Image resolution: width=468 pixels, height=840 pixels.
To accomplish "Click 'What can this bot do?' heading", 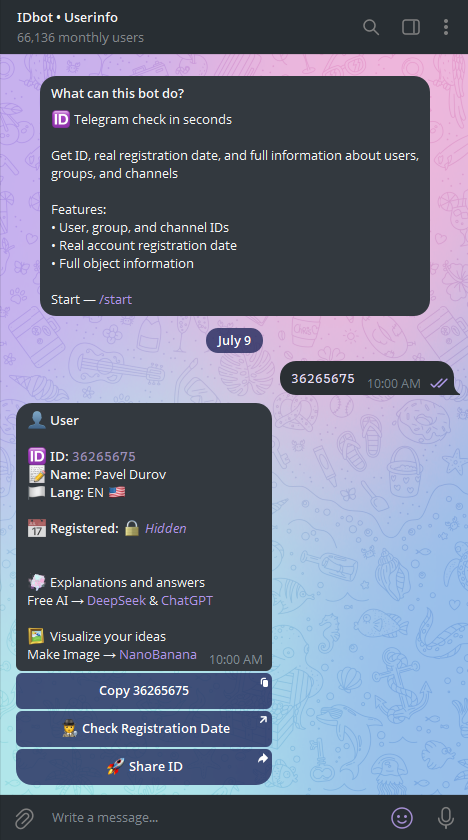I will click(x=117, y=93).
